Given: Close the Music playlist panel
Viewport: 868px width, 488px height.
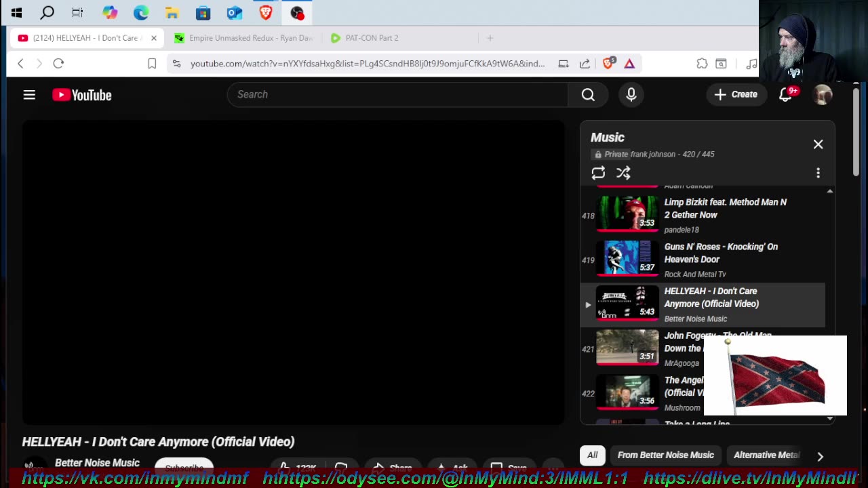Looking at the screenshot, I should click(x=818, y=144).
